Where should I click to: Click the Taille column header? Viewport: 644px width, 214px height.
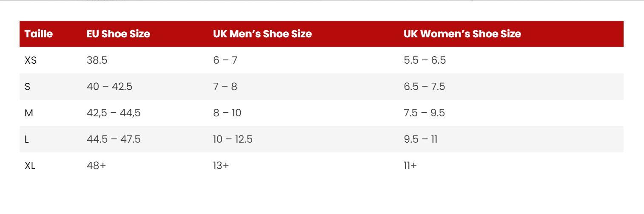point(39,34)
